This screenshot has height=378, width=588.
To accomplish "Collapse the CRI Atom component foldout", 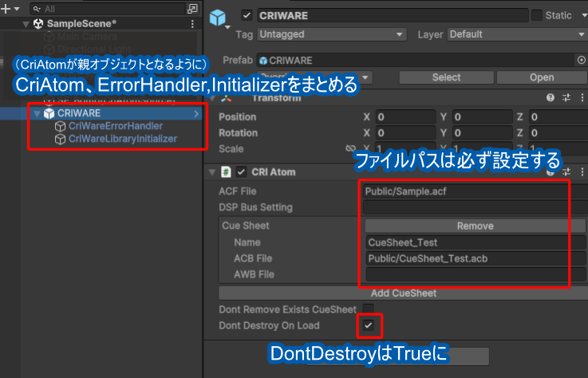I will [212, 172].
